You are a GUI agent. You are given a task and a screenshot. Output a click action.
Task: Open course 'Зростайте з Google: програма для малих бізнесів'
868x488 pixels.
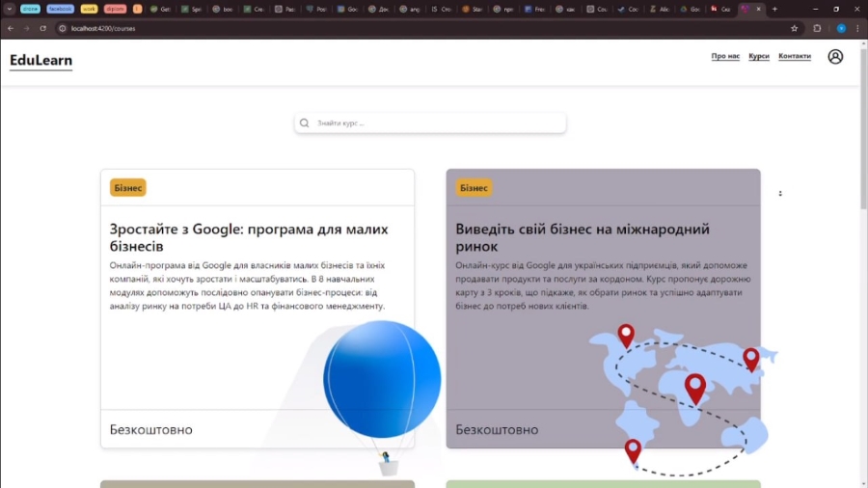pyautogui.click(x=249, y=237)
